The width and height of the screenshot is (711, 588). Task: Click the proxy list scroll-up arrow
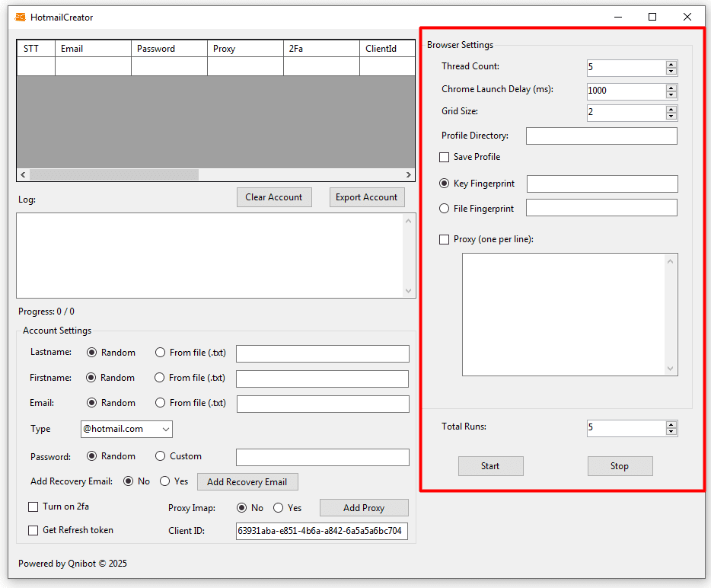(x=670, y=261)
